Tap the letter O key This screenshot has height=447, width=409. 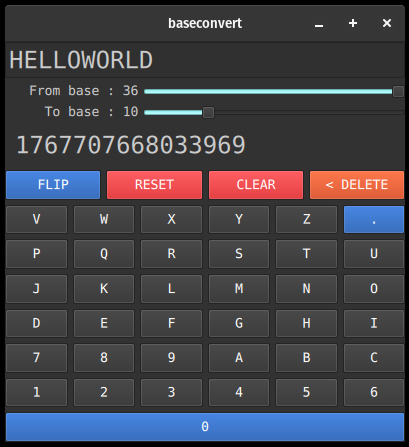374,288
